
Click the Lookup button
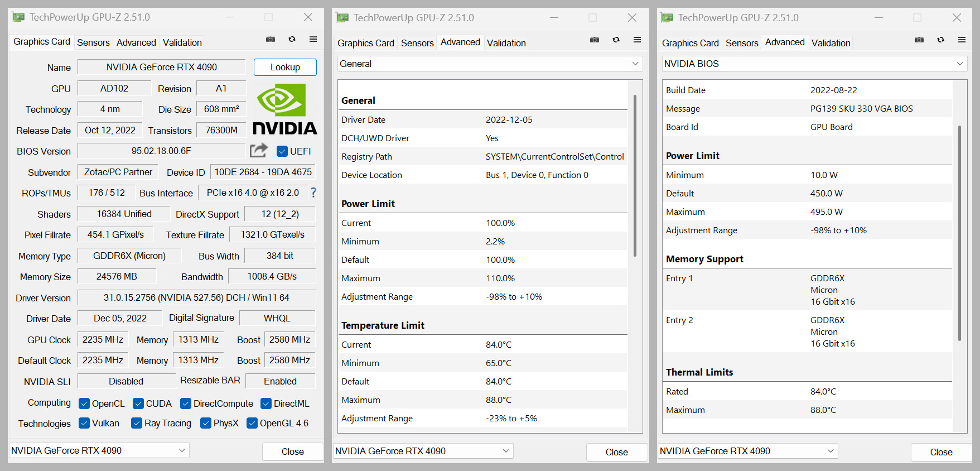coord(285,67)
